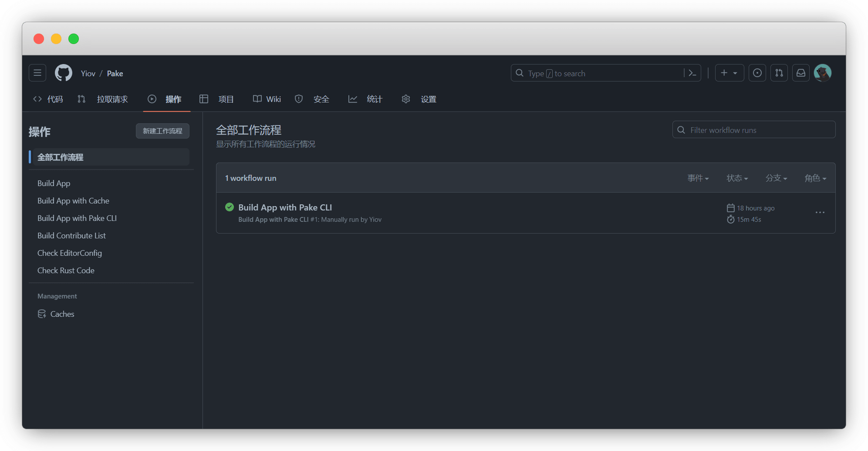
Task: Open the hamburger navigation menu
Action: pyautogui.click(x=37, y=73)
